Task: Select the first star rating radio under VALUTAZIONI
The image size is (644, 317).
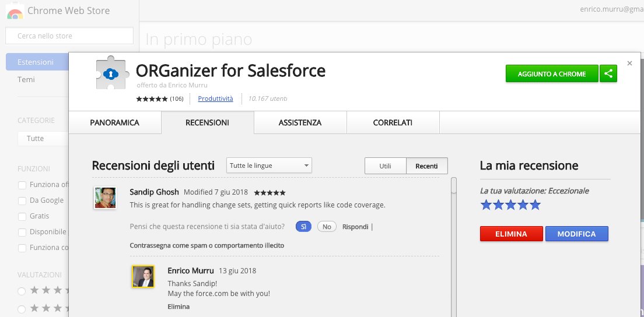Action: point(22,291)
